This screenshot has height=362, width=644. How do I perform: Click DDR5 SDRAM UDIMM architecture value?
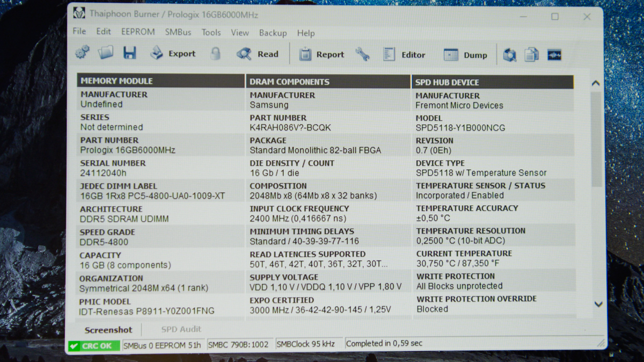click(x=125, y=219)
